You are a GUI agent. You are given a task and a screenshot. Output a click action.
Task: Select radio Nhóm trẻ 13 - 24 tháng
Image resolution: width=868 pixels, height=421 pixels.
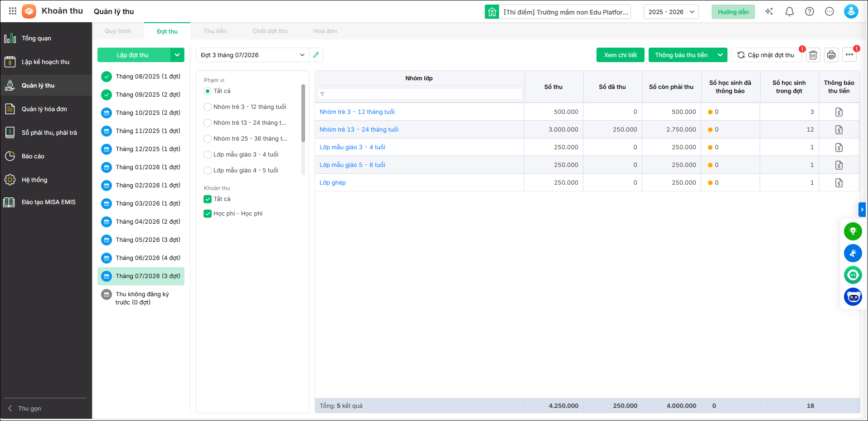(x=208, y=123)
